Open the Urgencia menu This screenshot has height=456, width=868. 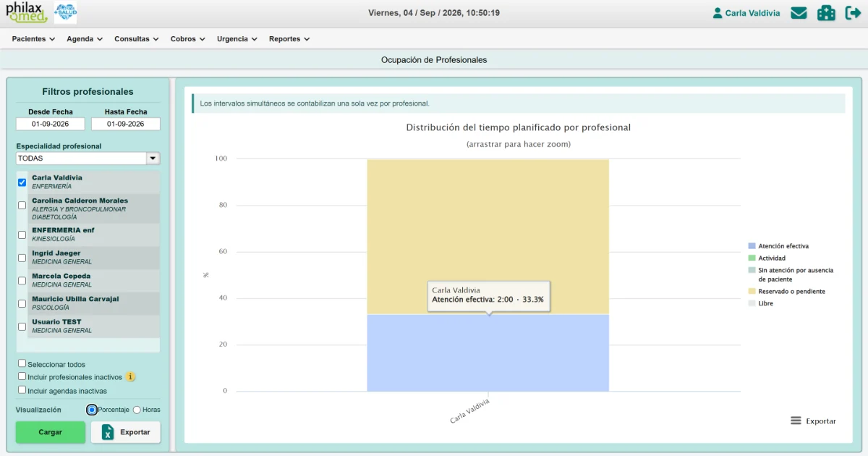coord(237,39)
